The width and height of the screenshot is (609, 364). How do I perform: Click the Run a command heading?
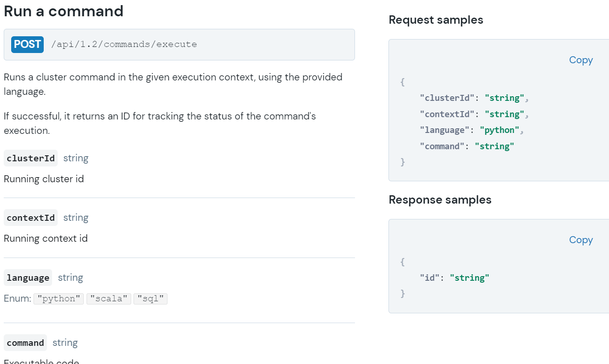pos(64,11)
